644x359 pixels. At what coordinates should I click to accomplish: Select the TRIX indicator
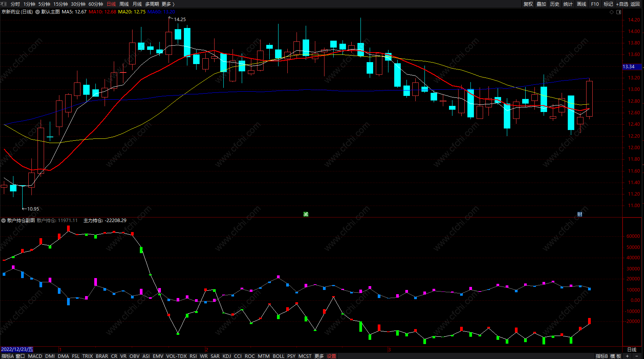pyautogui.click(x=88, y=356)
